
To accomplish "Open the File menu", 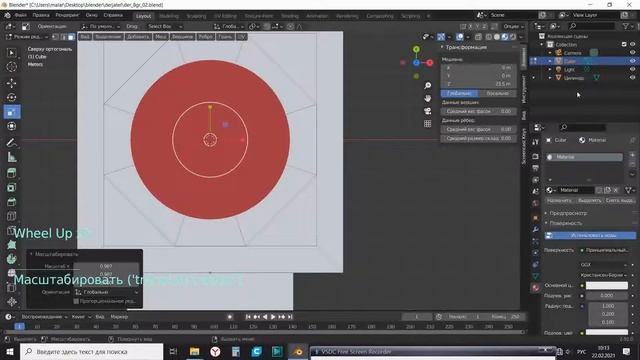I will pyautogui.click(x=20, y=15).
